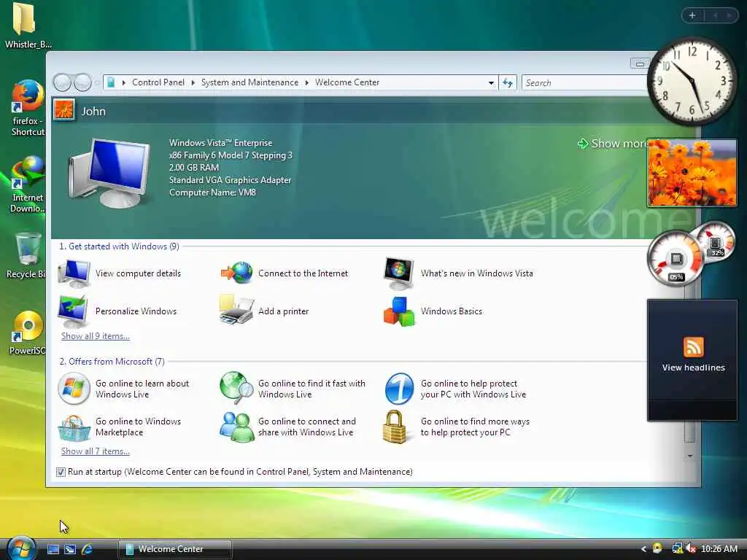Open the Windows Start orb

21,548
